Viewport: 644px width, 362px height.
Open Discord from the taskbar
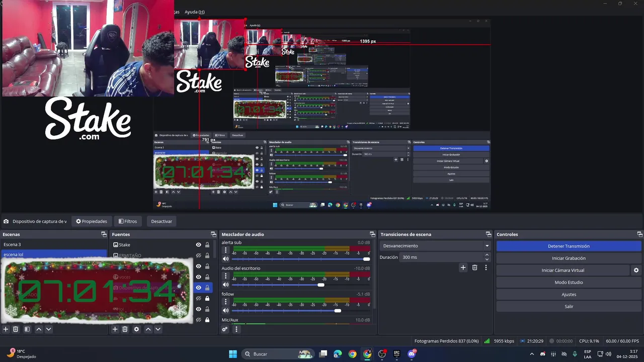412,354
